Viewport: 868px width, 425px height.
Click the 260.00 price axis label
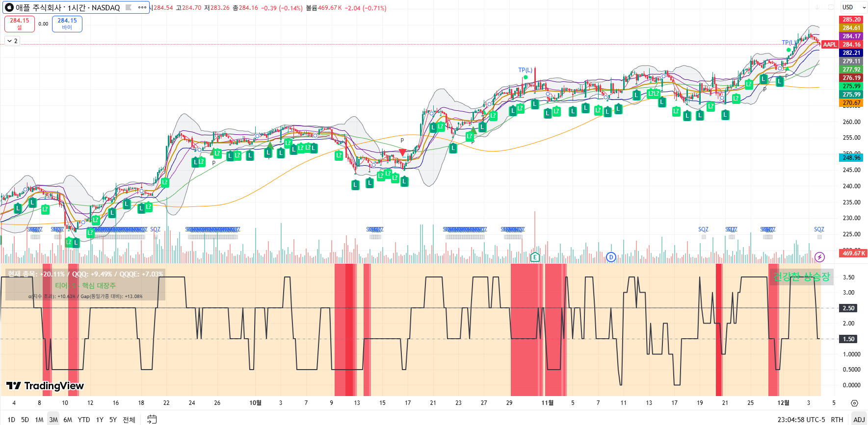coord(851,122)
